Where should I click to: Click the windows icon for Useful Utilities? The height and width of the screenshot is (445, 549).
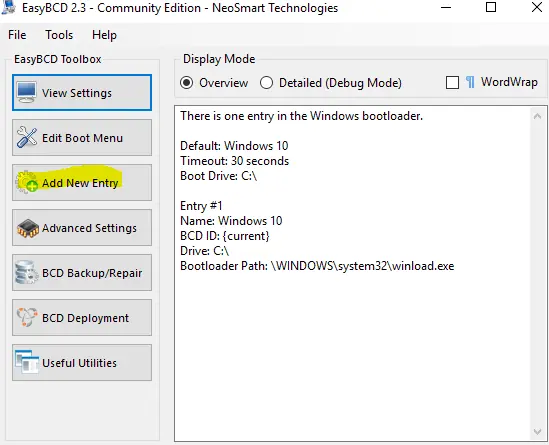[x=27, y=362]
